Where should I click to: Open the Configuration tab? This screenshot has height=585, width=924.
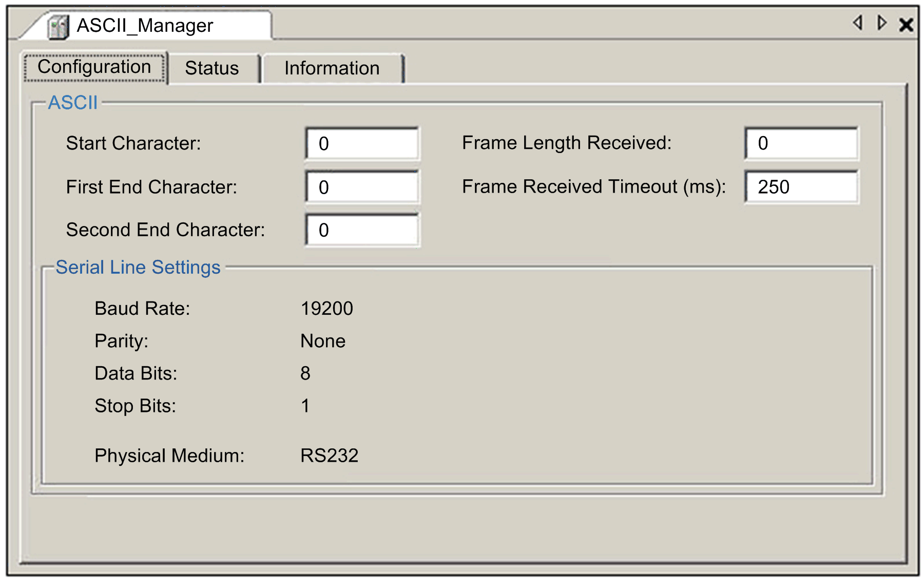pyautogui.click(x=95, y=67)
